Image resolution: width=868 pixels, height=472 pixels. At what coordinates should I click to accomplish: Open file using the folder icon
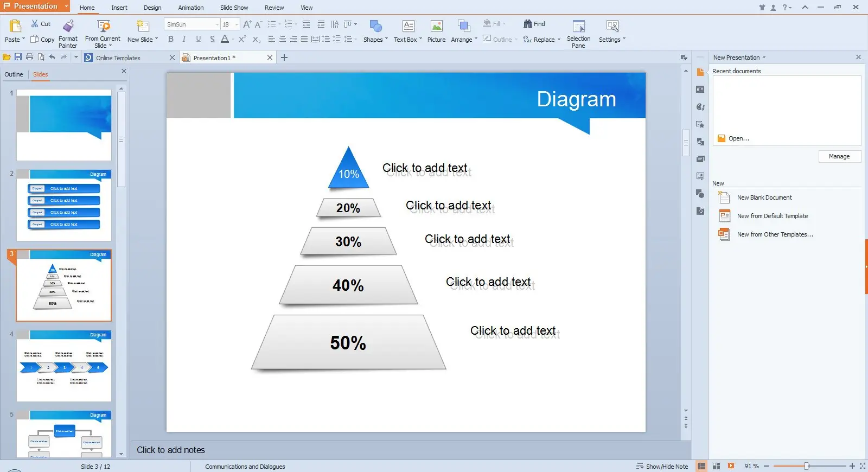7,57
